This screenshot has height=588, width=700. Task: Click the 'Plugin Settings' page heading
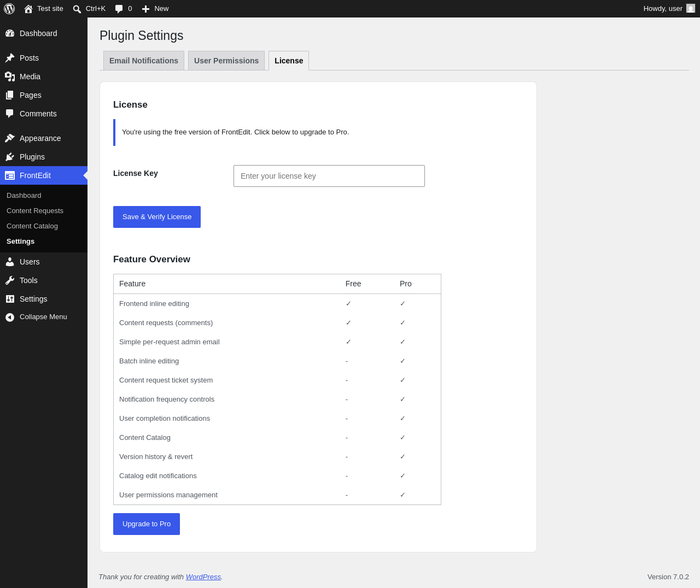point(142,36)
